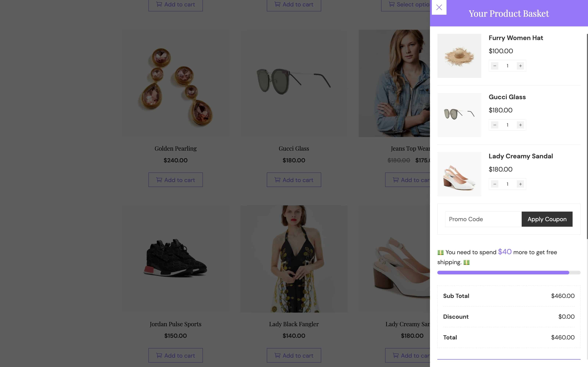Image resolution: width=588 pixels, height=367 pixels.
Task: Click the cart icon on Gucci Glass Add to cart
Action: click(278, 180)
